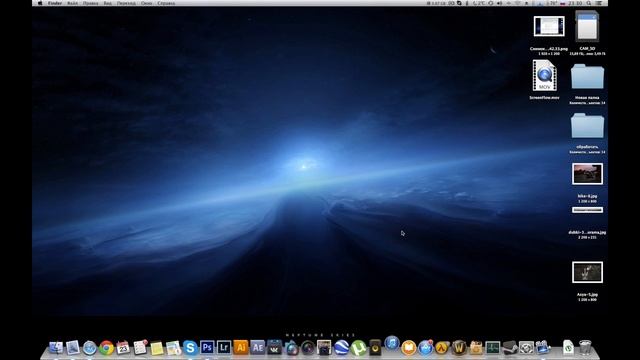Launch Half-Life from the dock
The image size is (640, 360).
click(442, 348)
